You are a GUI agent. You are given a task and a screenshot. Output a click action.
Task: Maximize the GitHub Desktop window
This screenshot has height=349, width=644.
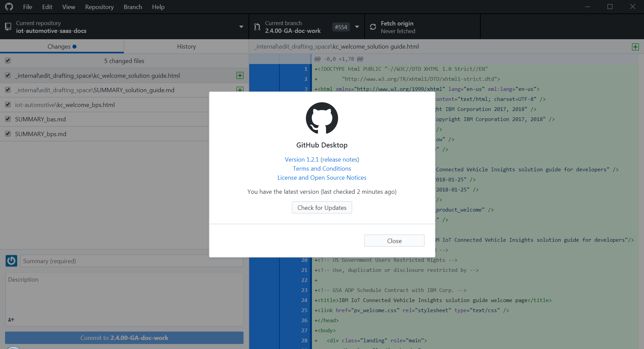[x=610, y=7]
